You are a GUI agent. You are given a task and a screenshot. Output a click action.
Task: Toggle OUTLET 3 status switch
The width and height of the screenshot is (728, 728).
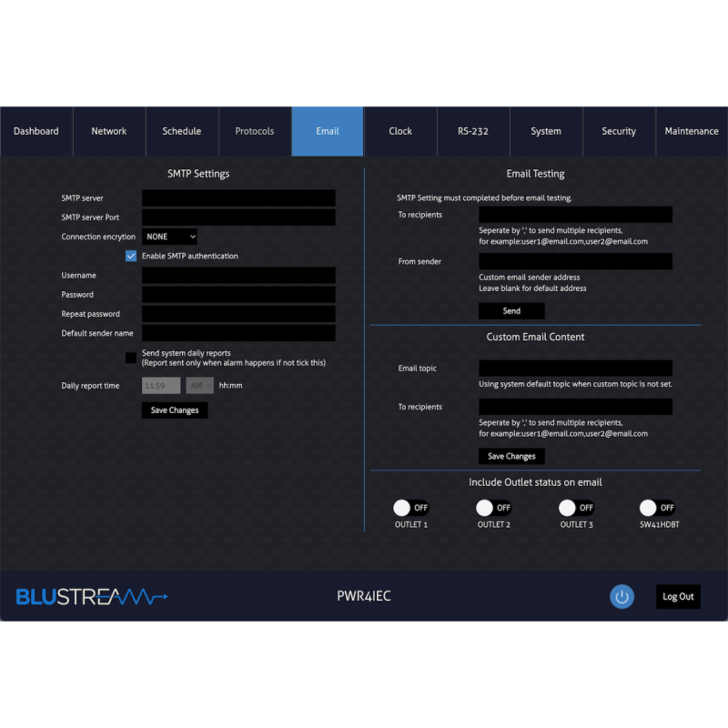(x=576, y=508)
